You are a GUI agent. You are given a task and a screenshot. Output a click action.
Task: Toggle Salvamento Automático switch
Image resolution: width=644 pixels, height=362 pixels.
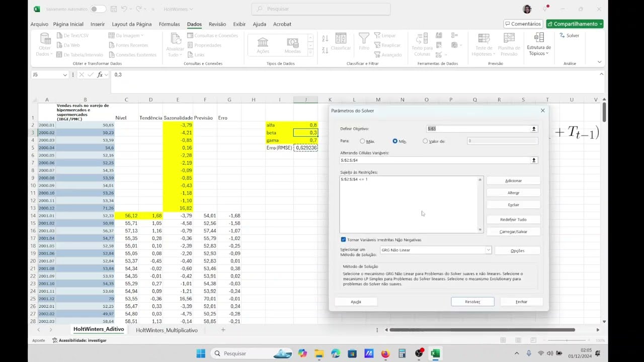tap(98, 9)
